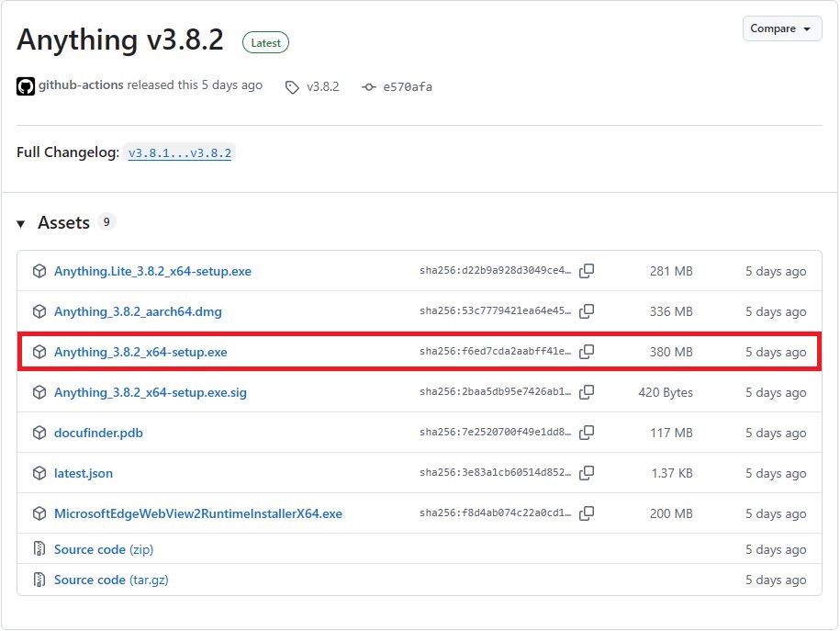This screenshot has height=631, width=840.
Task: Download docufinder.pdb
Action: [x=98, y=433]
